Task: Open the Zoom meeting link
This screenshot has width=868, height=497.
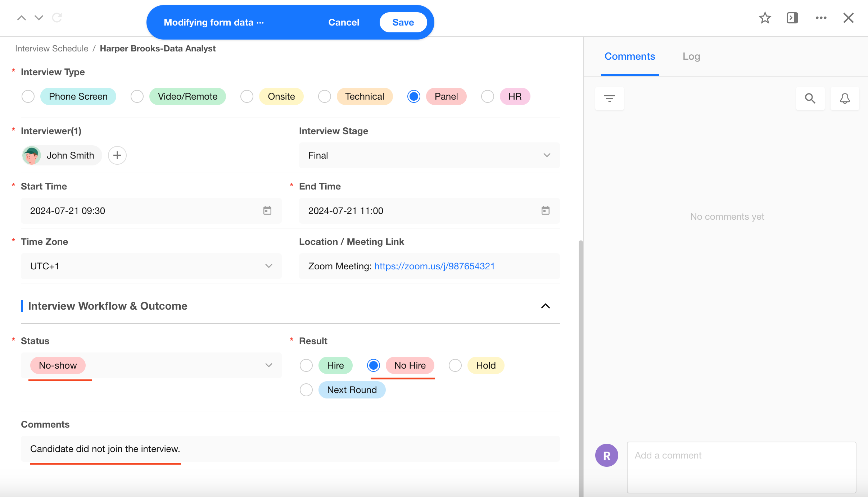Action: point(434,266)
